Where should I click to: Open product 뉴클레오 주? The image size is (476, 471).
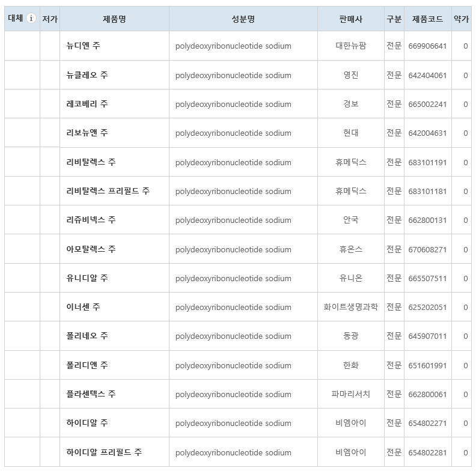tap(87, 74)
